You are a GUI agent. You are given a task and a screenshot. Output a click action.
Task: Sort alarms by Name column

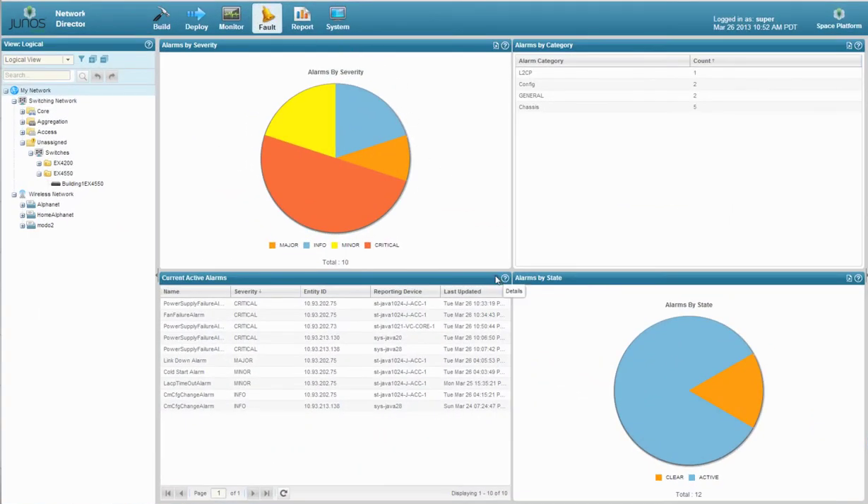(196, 291)
